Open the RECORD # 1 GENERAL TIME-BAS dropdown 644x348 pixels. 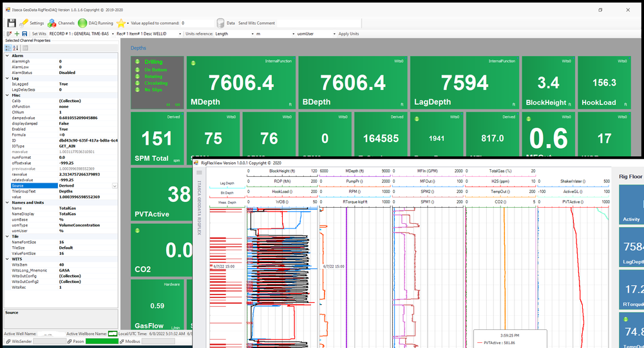pos(113,34)
